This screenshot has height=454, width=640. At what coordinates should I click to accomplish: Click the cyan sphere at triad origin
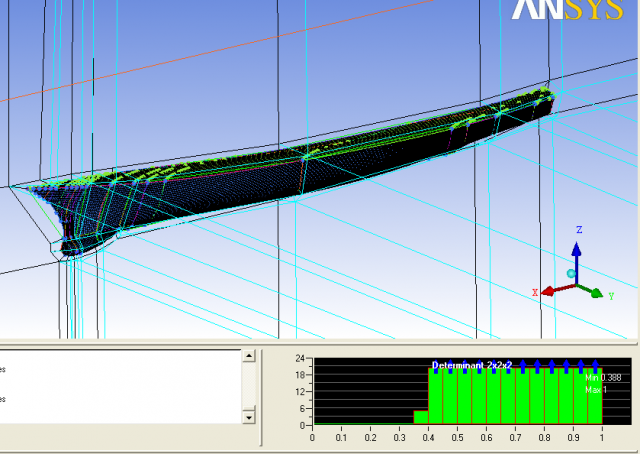pos(571,273)
